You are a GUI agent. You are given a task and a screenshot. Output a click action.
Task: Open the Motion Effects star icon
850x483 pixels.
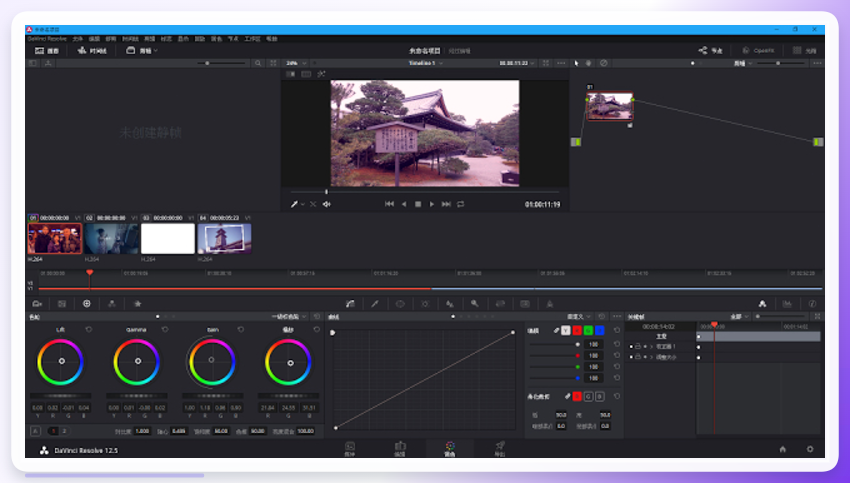coord(137,304)
